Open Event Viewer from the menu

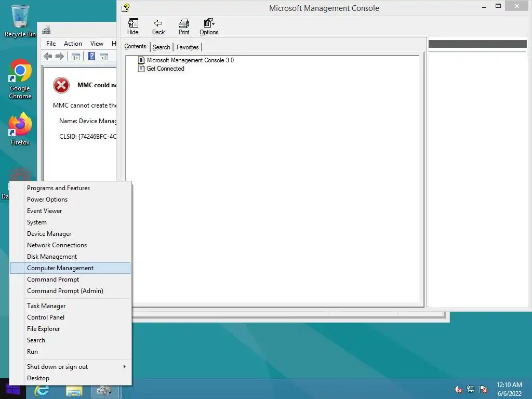pyautogui.click(x=70, y=211)
